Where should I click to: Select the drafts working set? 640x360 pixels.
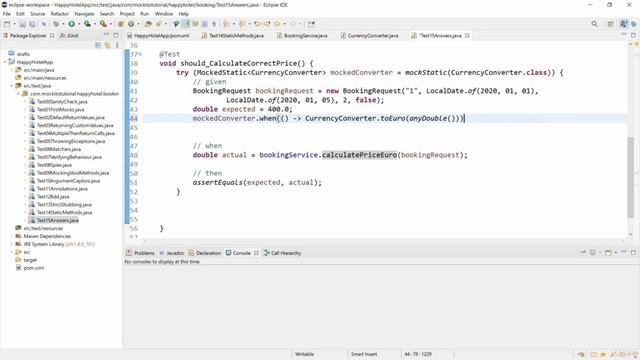(x=23, y=54)
